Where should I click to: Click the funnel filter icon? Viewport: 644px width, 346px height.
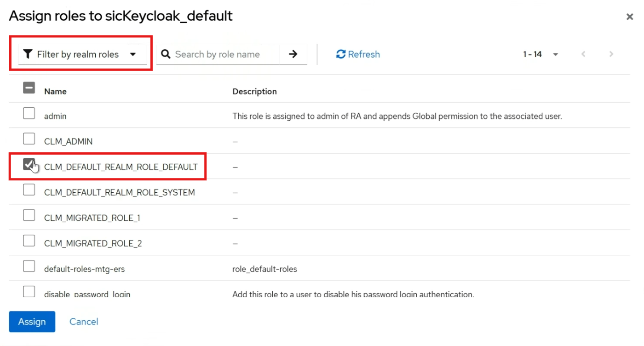(x=28, y=54)
